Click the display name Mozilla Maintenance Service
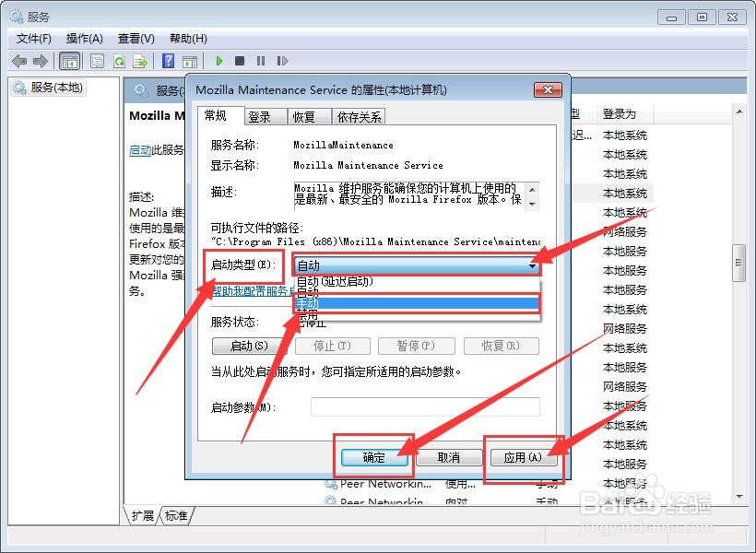 coord(369,165)
